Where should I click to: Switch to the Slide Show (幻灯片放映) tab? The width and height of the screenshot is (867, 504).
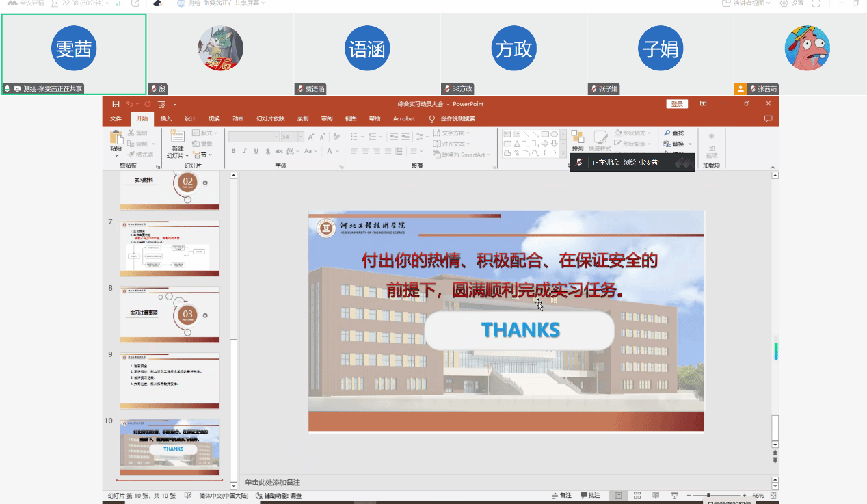coord(270,118)
